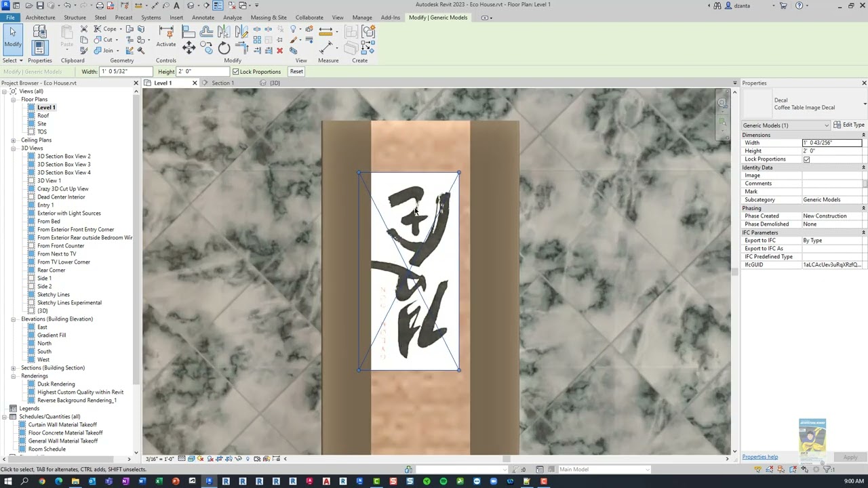The height and width of the screenshot is (488, 868).
Task: Open Excel from the taskbar
Action: click(x=159, y=481)
